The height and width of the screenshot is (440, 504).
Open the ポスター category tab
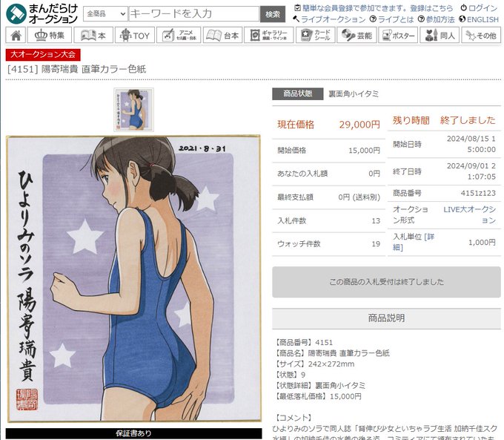397,35
